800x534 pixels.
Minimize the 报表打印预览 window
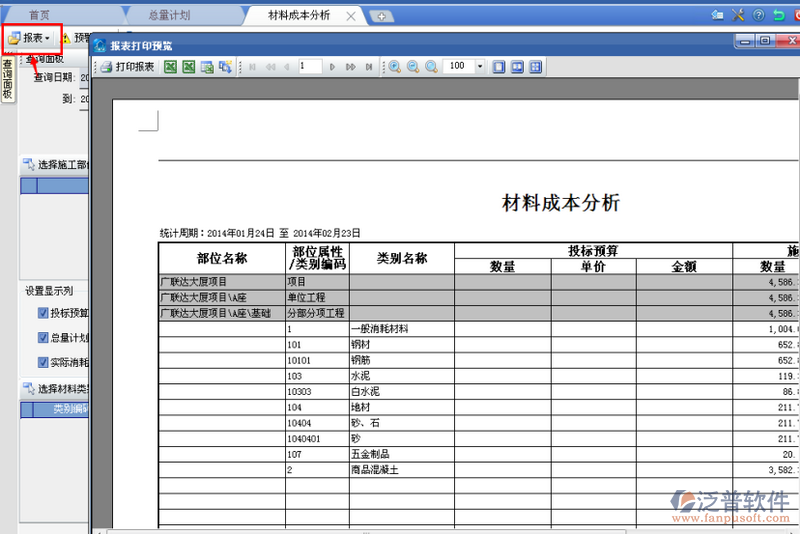745,41
